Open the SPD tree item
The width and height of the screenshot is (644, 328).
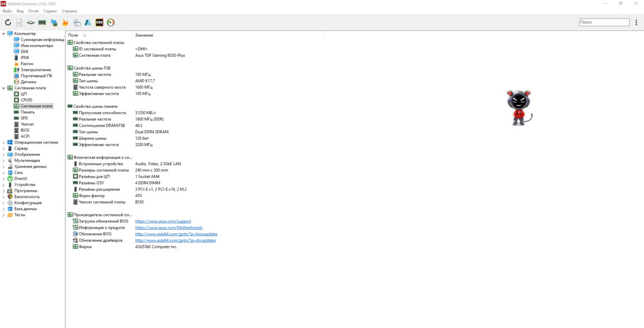tap(24, 118)
